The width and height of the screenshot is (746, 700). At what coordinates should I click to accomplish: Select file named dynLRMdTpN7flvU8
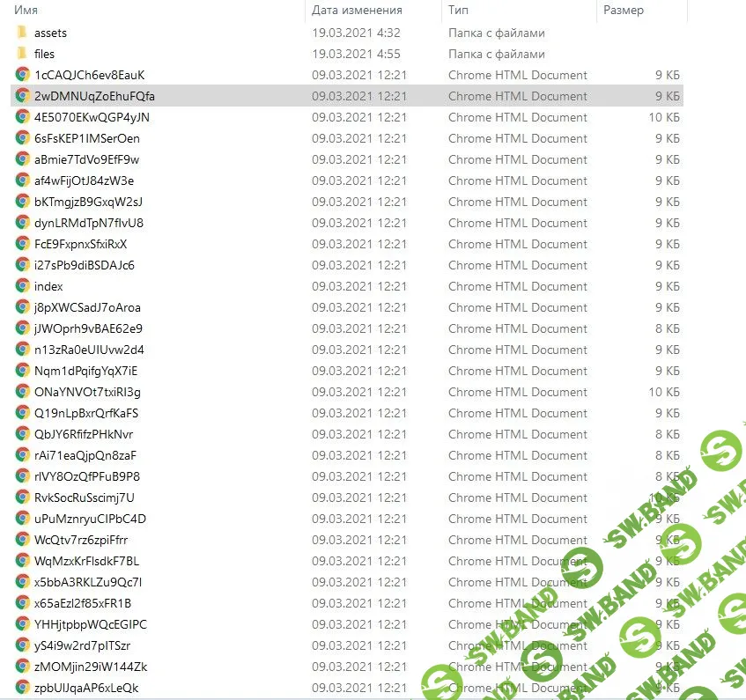pyautogui.click(x=88, y=223)
